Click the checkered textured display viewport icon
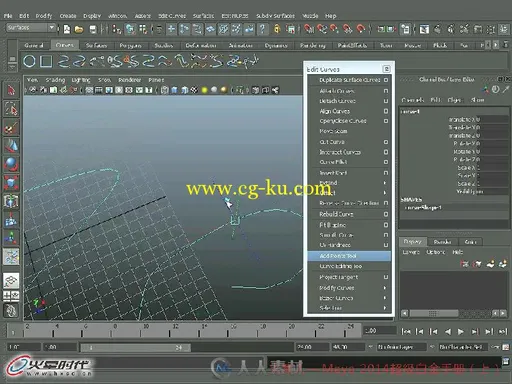512x384 pixels. [194, 90]
